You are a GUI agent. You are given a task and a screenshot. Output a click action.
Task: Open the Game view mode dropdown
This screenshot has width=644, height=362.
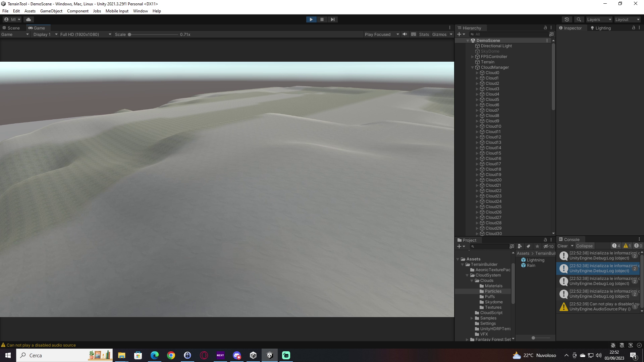point(15,35)
